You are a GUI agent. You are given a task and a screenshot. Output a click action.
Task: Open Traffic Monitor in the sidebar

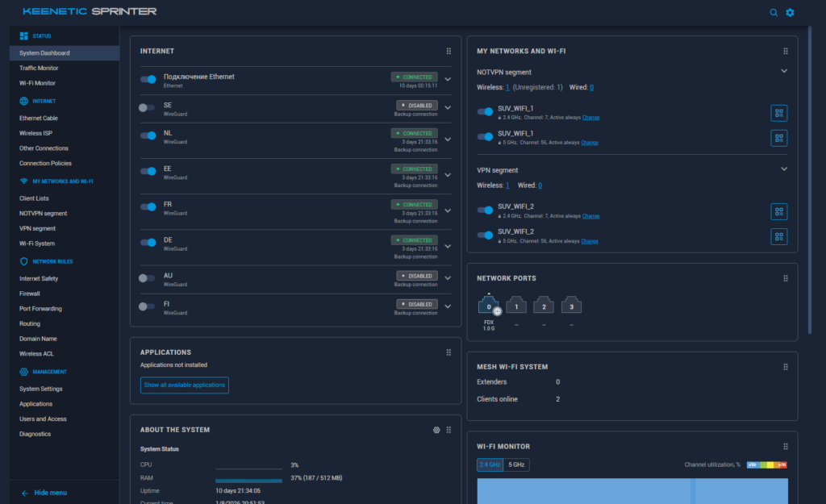[x=39, y=68]
